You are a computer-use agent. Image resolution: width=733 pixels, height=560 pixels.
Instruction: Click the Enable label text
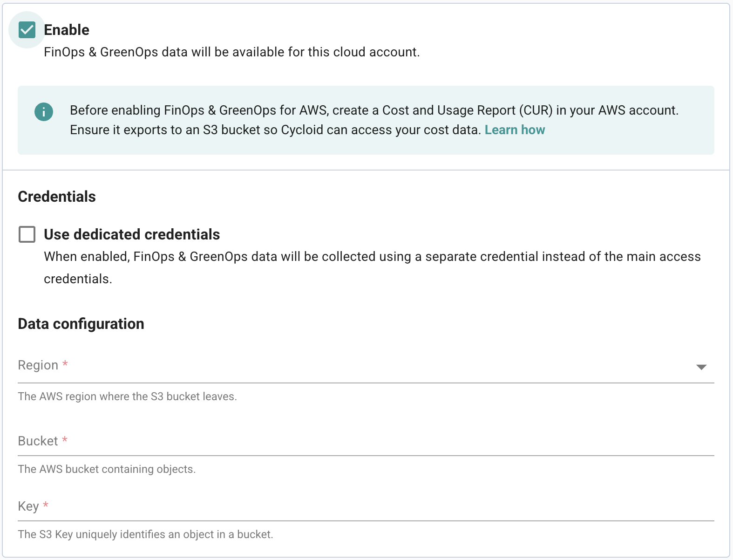[67, 30]
